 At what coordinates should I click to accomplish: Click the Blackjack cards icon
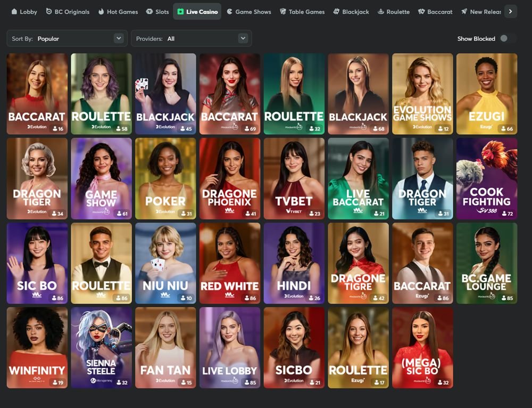[x=336, y=12]
